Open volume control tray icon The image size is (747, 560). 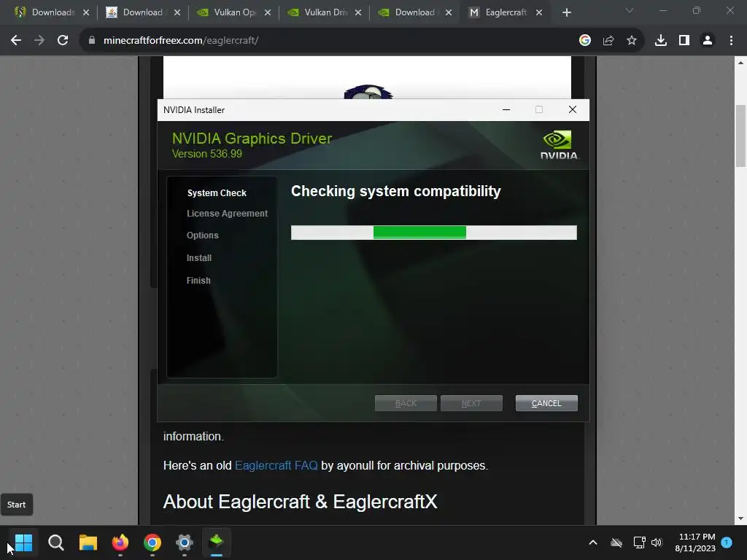click(657, 542)
